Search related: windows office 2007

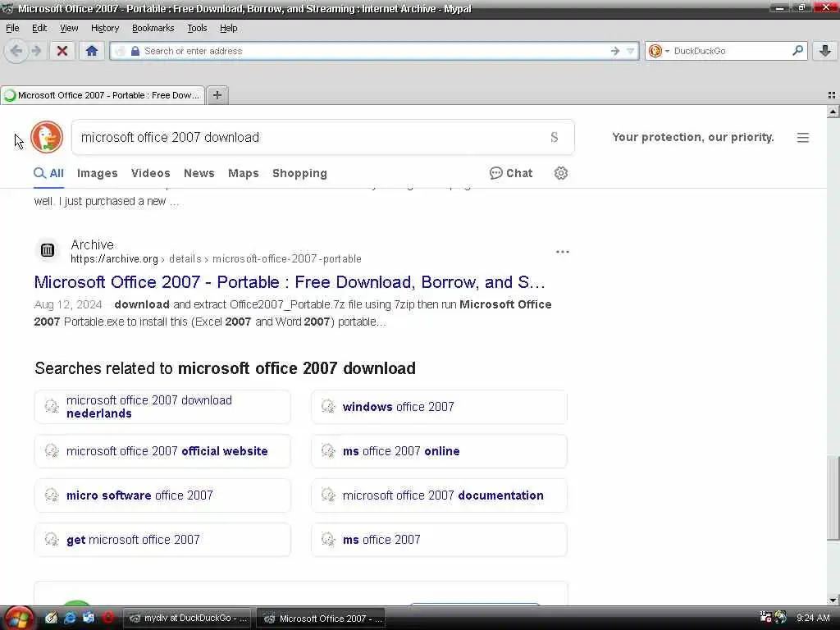pos(439,407)
